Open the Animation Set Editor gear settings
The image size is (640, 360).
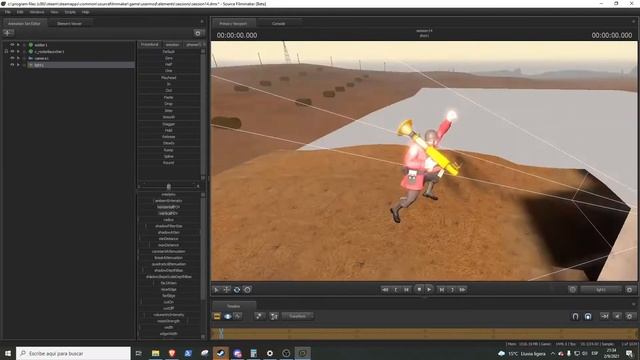[x=198, y=33]
